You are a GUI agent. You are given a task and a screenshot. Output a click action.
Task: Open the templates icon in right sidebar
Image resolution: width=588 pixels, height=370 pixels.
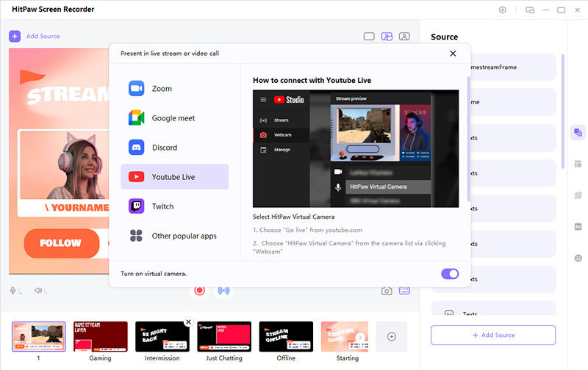578,132
